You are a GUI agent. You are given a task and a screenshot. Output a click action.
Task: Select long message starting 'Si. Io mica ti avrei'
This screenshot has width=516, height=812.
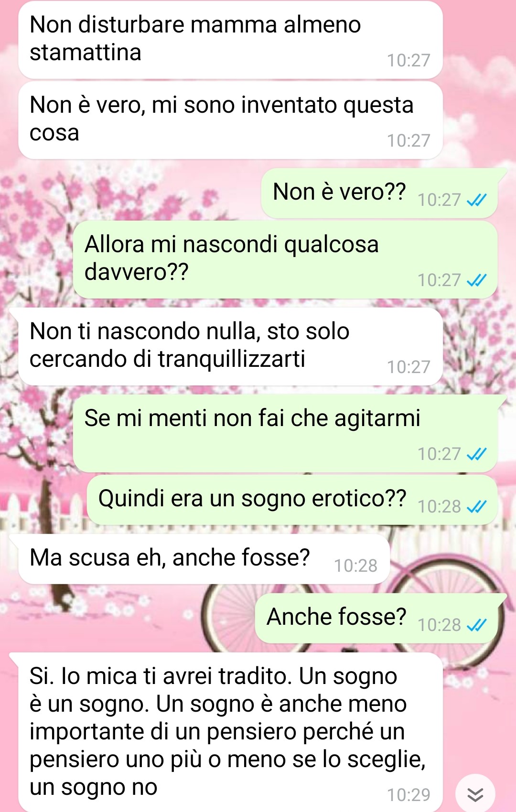coord(230,732)
